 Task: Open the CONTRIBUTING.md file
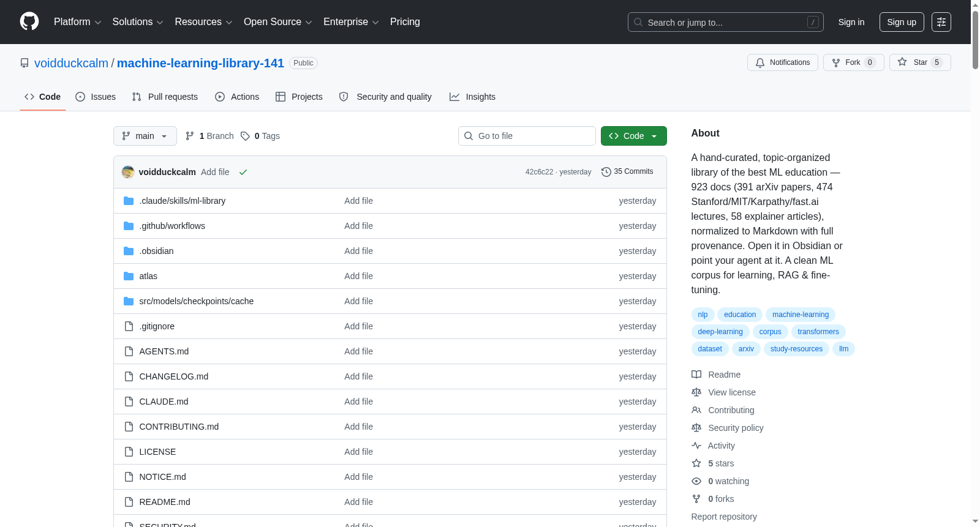pyautogui.click(x=179, y=427)
